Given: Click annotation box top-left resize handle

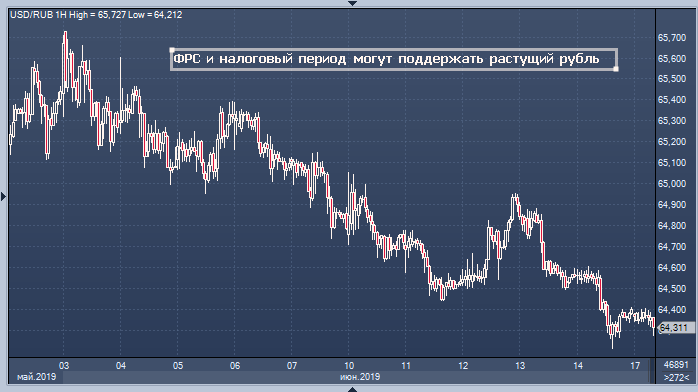Looking at the screenshot, I should click(171, 50).
